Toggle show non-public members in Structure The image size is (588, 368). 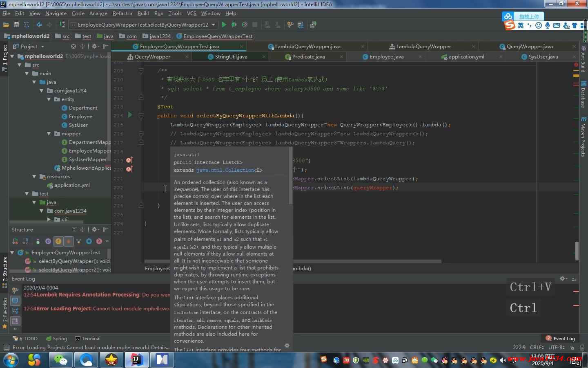tap(69, 241)
